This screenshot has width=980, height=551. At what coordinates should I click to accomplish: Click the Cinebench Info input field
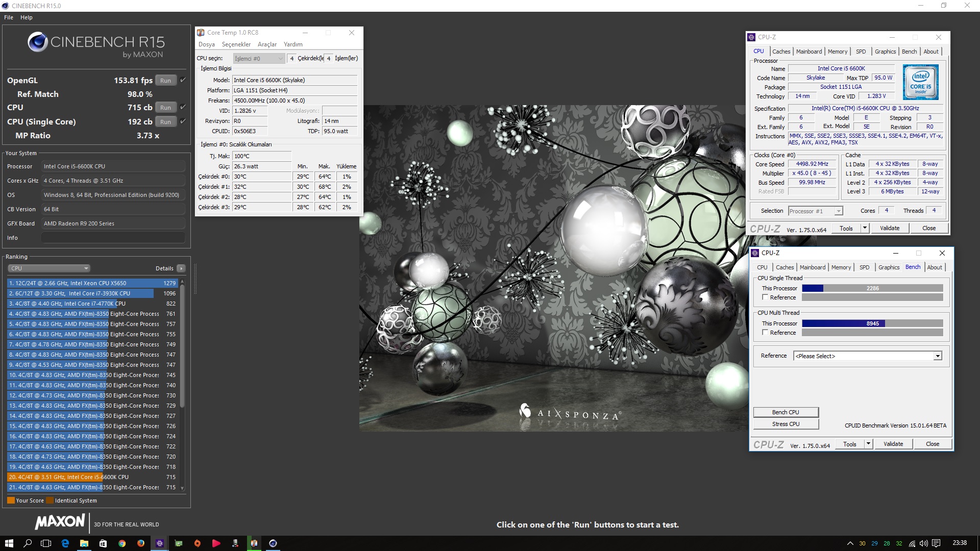coord(113,238)
